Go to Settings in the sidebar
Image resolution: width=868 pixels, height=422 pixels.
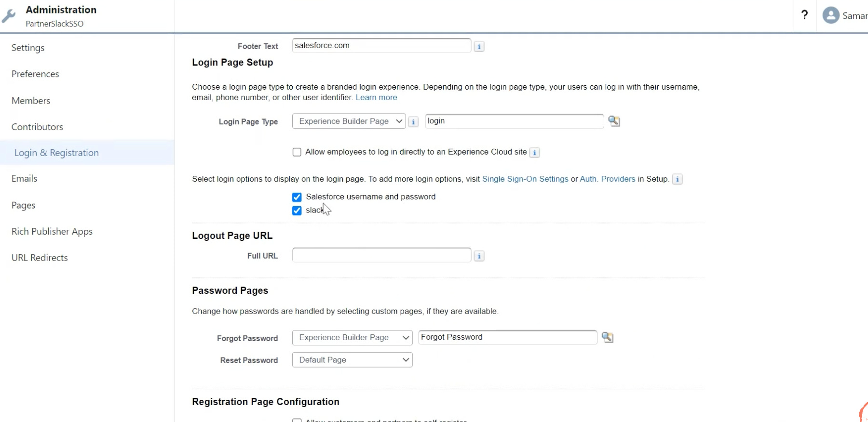click(28, 48)
